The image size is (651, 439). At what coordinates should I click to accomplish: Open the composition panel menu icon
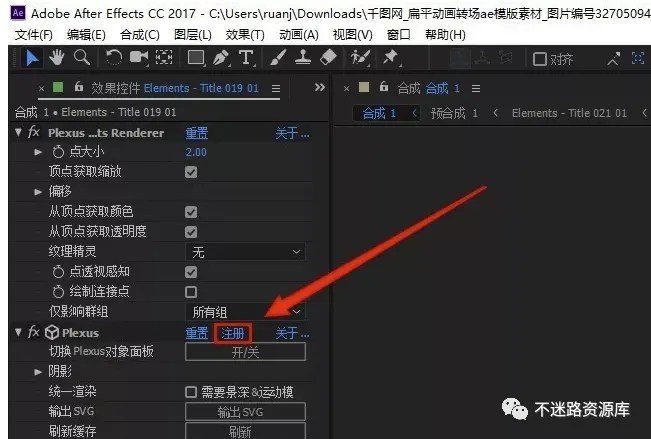(476, 88)
